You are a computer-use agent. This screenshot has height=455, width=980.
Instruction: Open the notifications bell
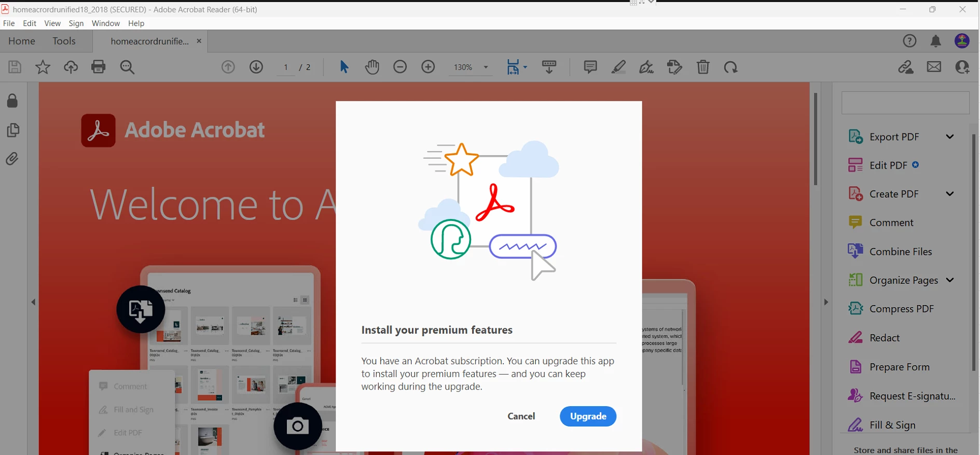point(936,41)
